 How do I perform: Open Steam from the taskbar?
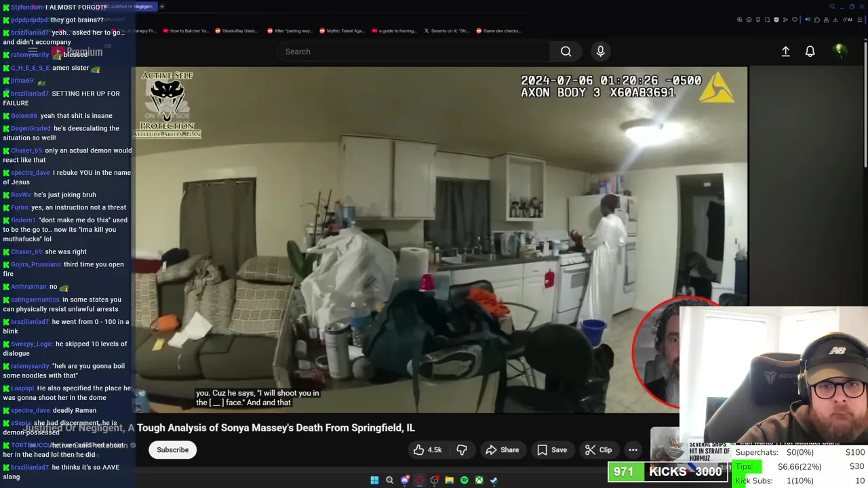(494, 480)
